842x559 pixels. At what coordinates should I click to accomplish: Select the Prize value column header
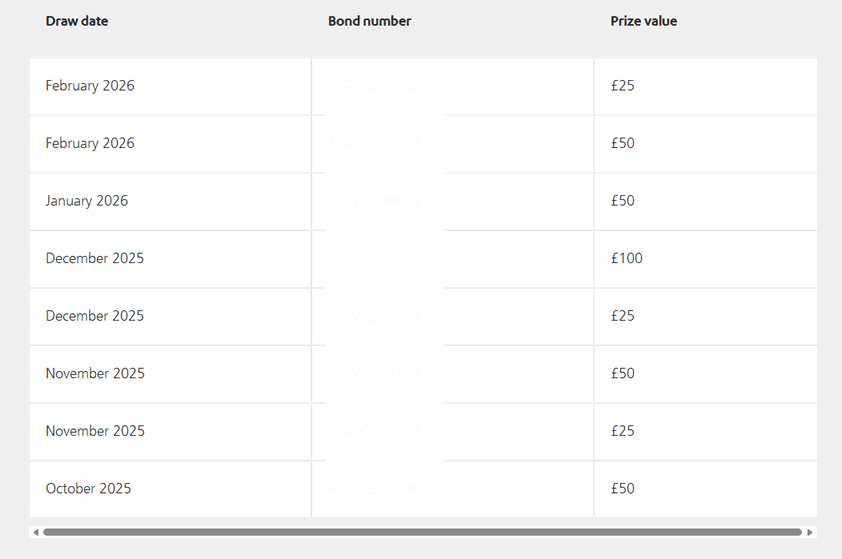pyautogui.click(x=643, y=21)
